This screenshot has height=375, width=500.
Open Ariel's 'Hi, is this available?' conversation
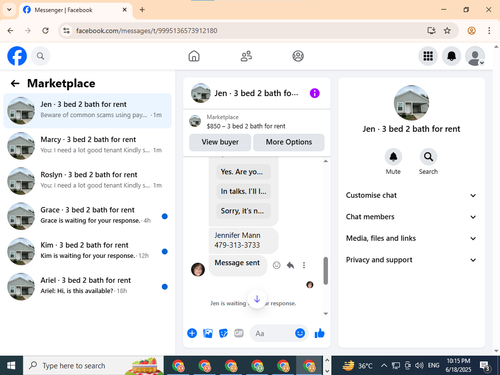[87, 287]
